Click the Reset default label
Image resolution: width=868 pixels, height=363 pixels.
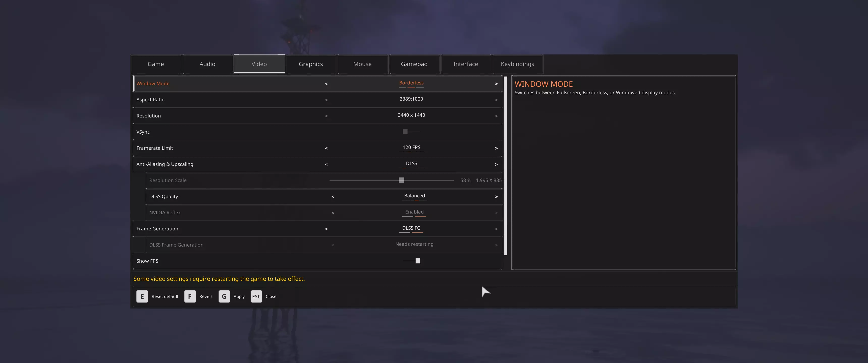tap(165, 296)
